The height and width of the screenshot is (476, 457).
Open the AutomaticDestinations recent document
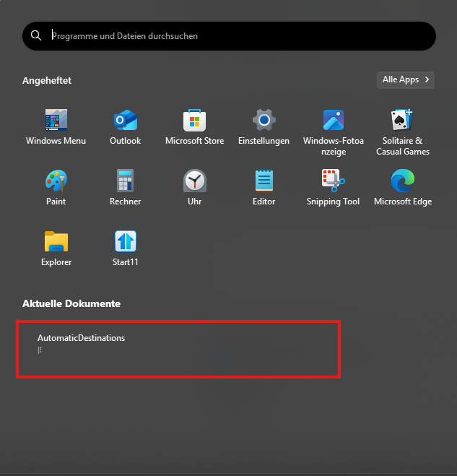tap(81, 338)
